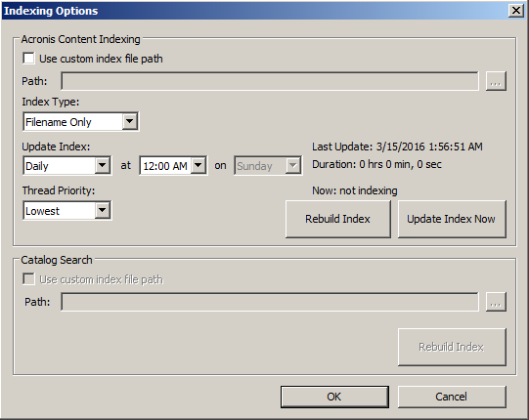529x420 pixels.
Task: Browse for Acronis Content Indexing path
Action: coord(496,81)
